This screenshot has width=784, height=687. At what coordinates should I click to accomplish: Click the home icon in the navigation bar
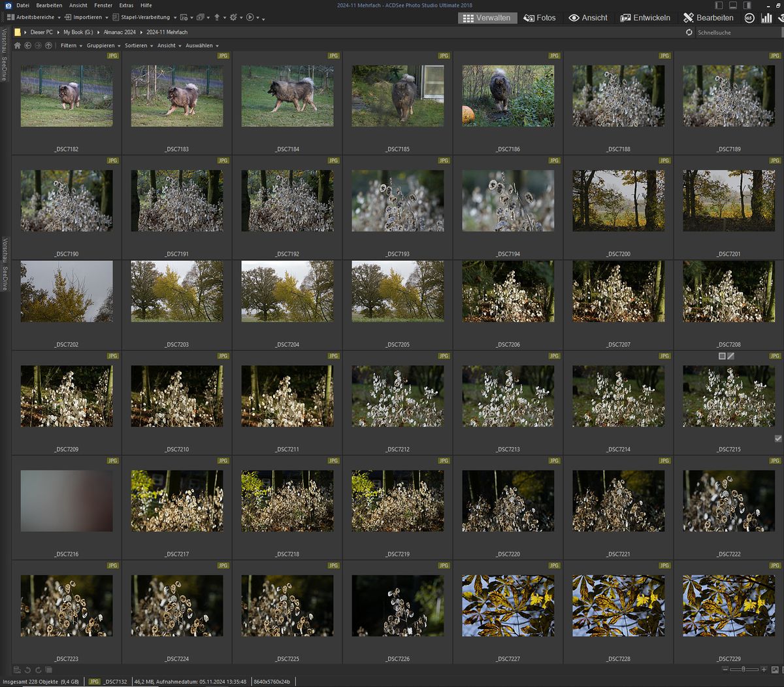coord(17,46)
